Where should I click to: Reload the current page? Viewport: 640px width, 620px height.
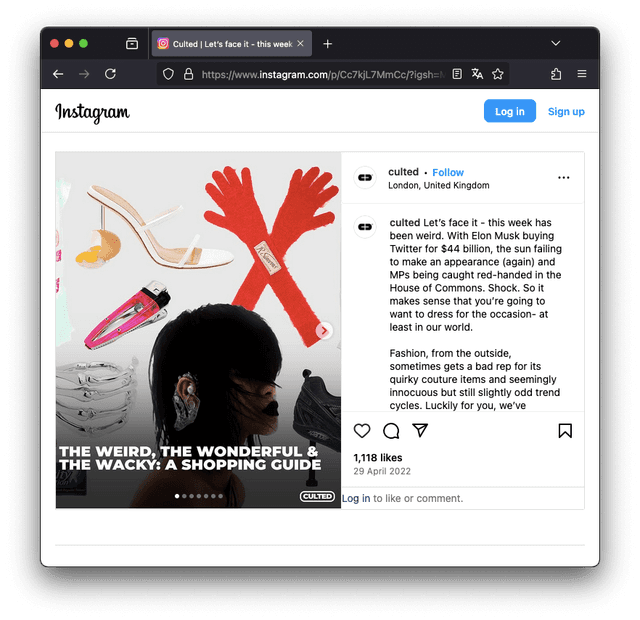point(110,74)
